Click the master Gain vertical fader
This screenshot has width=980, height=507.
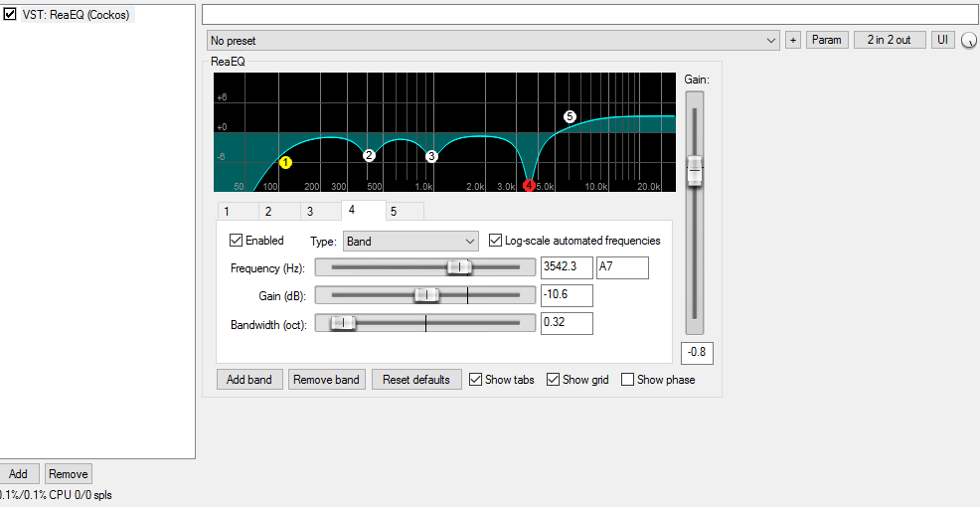click(x=695, y=171)
